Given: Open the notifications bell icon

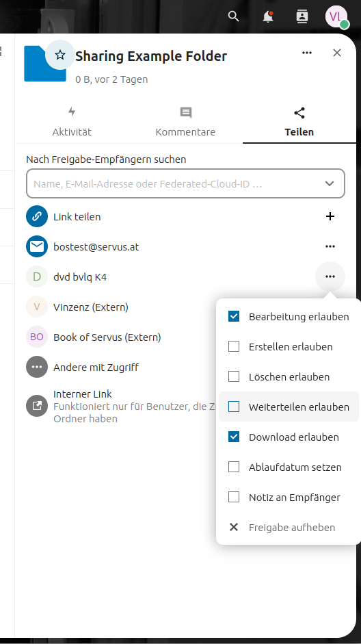Looking at the screenshot, I should tap(268, 16).
